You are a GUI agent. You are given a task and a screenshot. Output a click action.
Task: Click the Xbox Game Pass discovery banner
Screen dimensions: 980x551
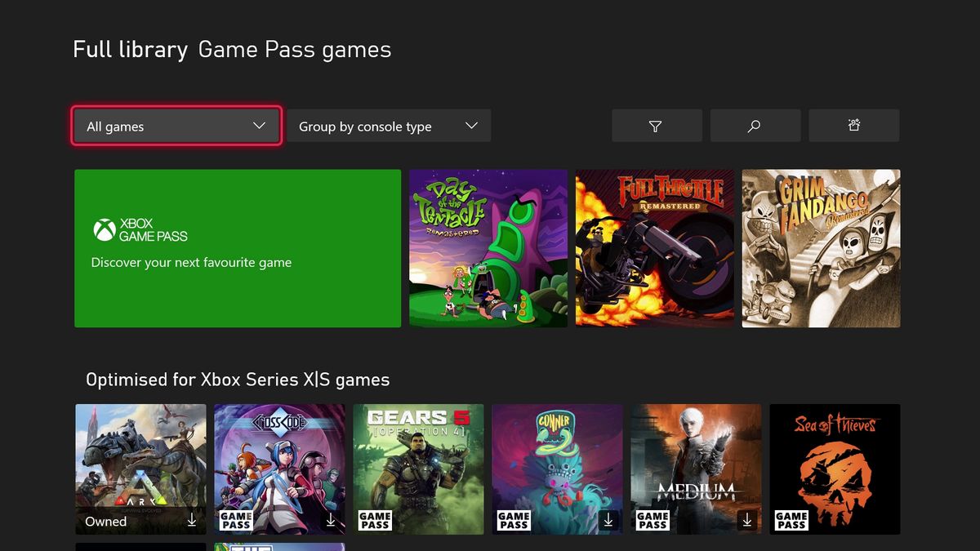point(237,248)
